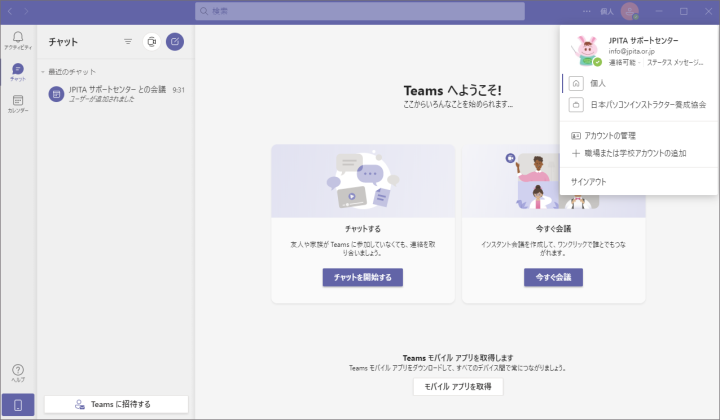Go back with the left arrow
The image size is (720, 420).
coord(10,10)
